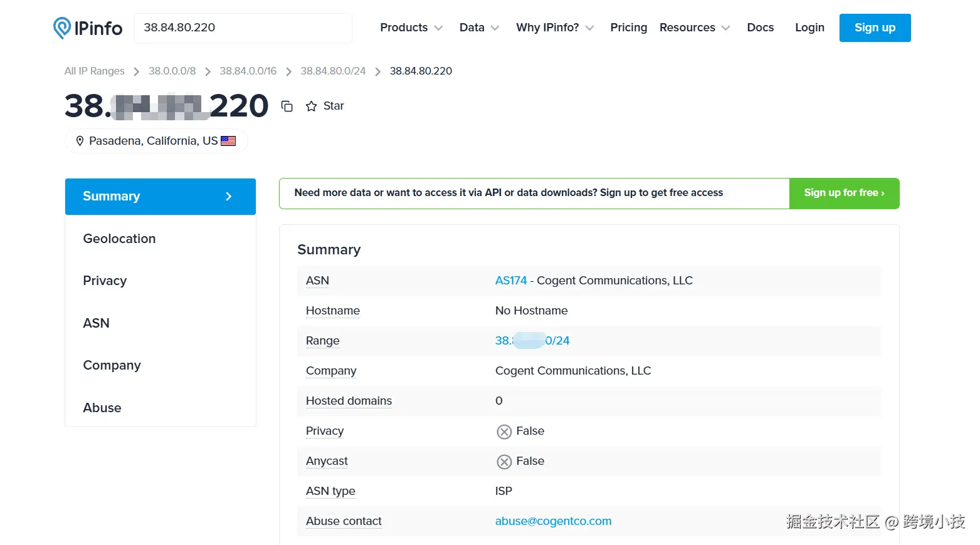Star this IP address
980x545 pixels.
click(312, 106)
